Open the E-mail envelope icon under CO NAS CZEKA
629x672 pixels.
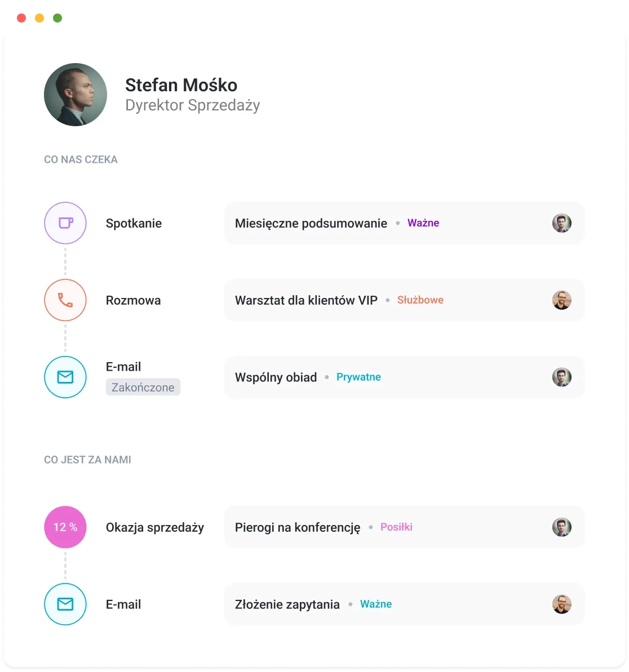[x=65, y=377]
